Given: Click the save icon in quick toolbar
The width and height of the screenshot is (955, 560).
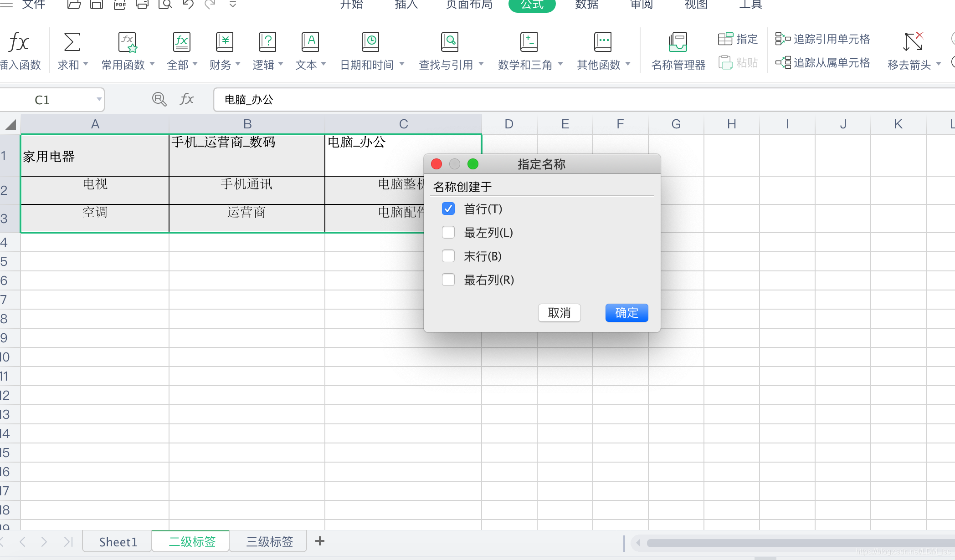Looking at the screenshot, I should pos(97,5).
